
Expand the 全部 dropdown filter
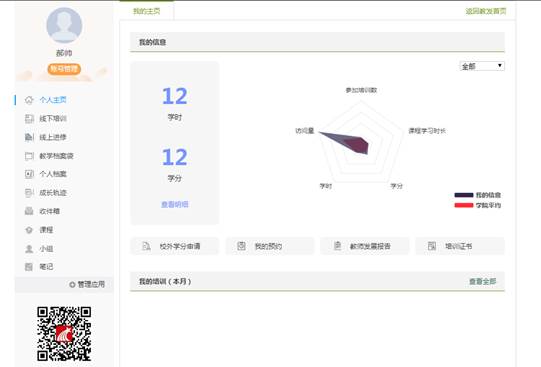click(x=482, y=66)
